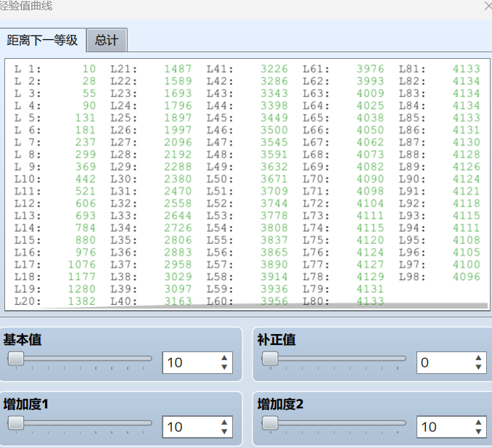Click the L35 value 2806
Viewport: 492px width, 448px height.
[x=178, y=240]
